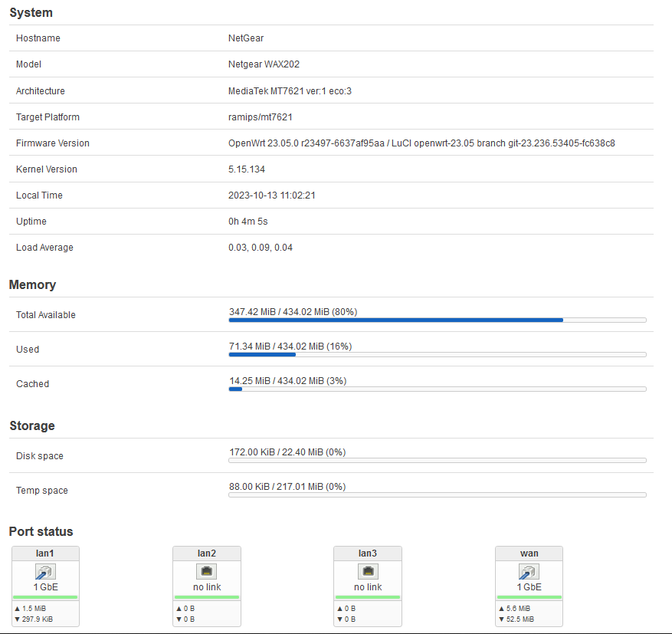The image size is (672, 634).
Task: Click the Load Average label
Action: point(44,248)
